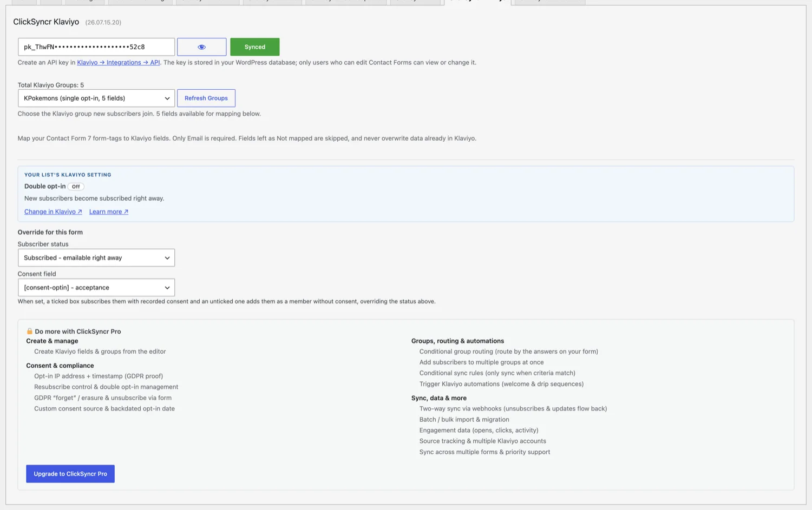Screen dimensions: 812x510
Task: Click the Conditional group routing feature line
Action: (x=509, y=352)
